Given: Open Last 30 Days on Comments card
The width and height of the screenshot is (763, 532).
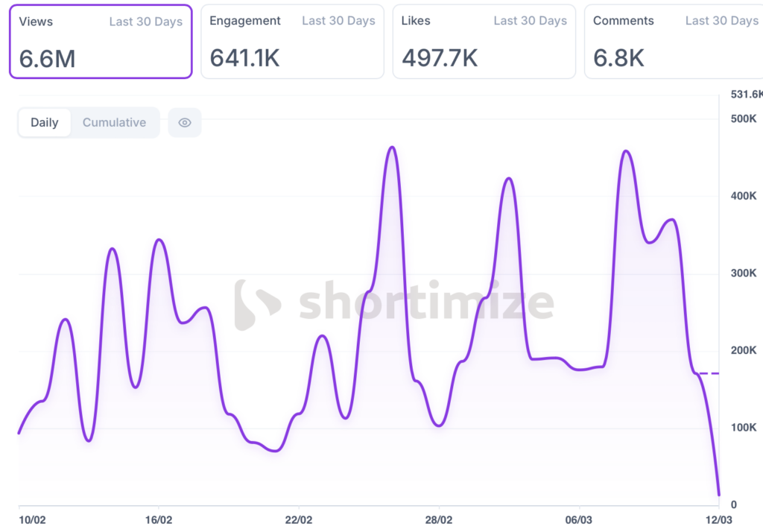Looking at the screenshot, I should pos(721,22).
